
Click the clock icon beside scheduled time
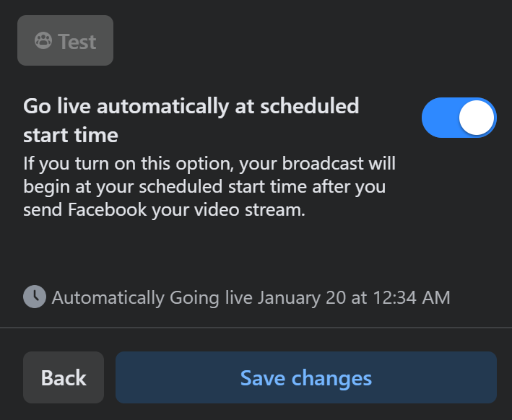pos(35,297)
